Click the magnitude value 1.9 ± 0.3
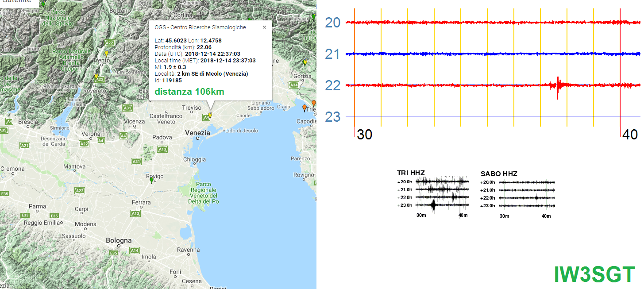The image size is (644, 289). tap(175, 67)
